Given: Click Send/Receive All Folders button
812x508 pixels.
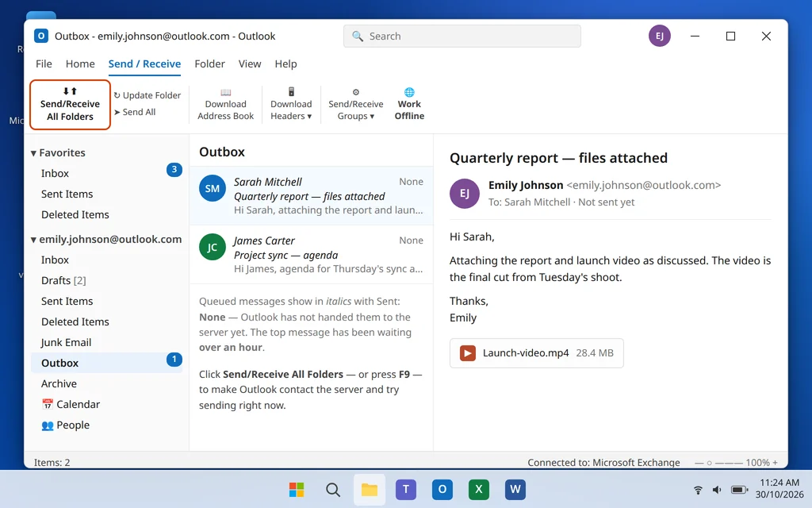Looking at the screenshot, I should click(70, 104).
